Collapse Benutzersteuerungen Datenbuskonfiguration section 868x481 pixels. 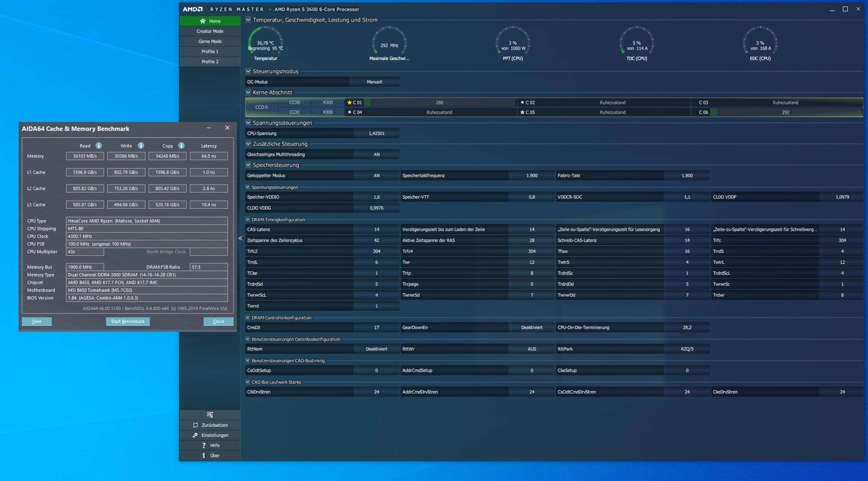click(248, 339)
